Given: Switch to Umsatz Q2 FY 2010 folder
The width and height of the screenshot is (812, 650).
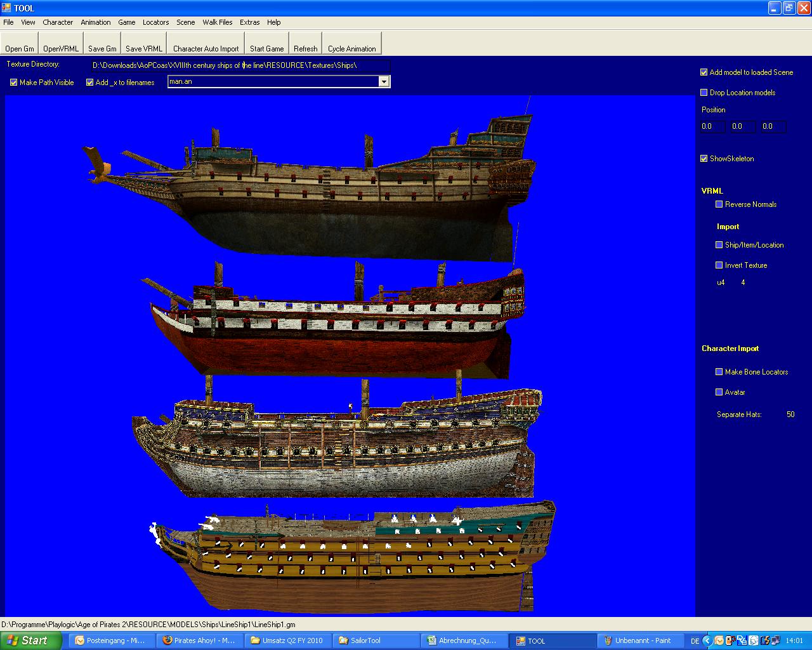Looking at the screenshot, I should pos(287,640).
